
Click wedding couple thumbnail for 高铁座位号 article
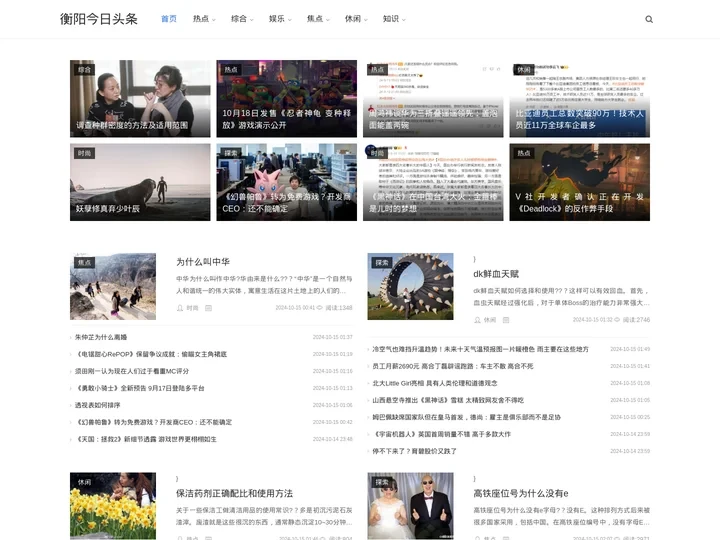tap(411, 506)
